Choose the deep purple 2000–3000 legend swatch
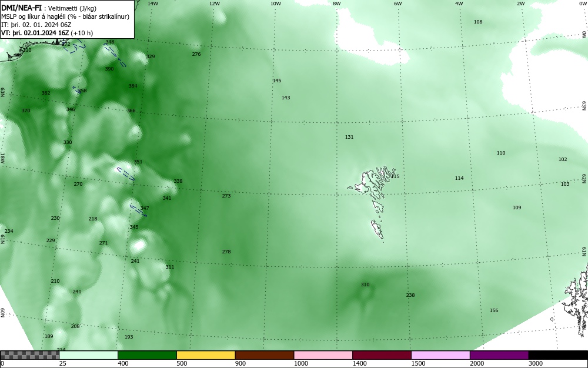This screenshot has height=368, width=588. point(499,355)
